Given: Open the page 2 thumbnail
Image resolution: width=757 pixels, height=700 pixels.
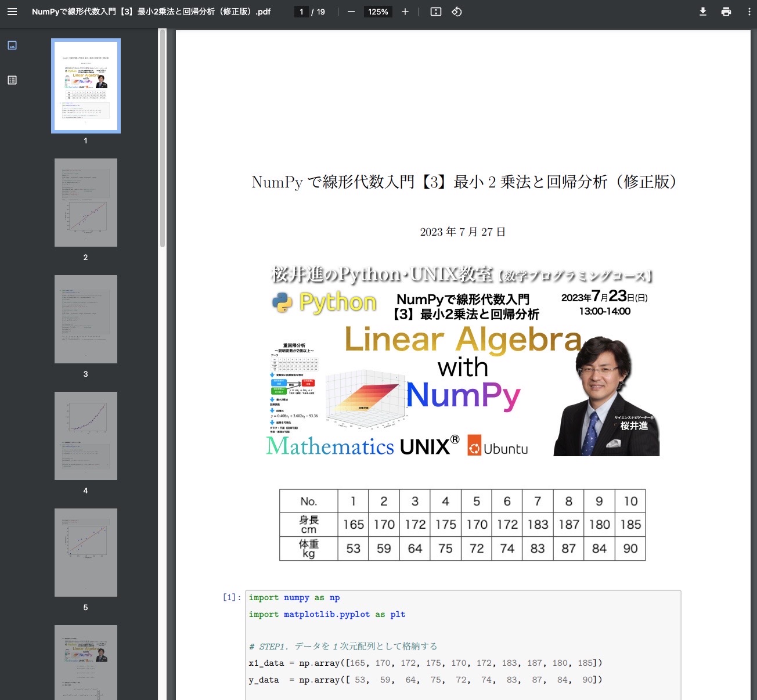Looking at the screenshot, I should 86,203.
